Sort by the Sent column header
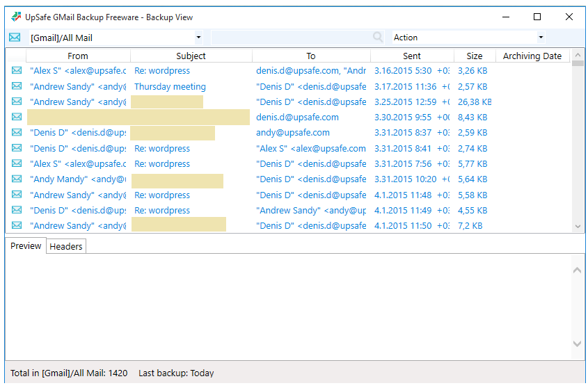This screenshot has width=588, height=388. pos(412,56)
